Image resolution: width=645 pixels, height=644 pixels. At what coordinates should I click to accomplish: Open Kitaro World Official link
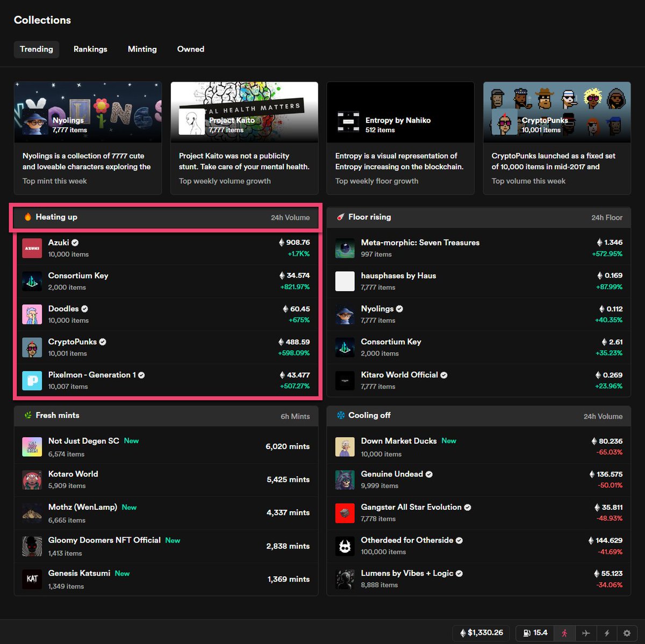399,375
